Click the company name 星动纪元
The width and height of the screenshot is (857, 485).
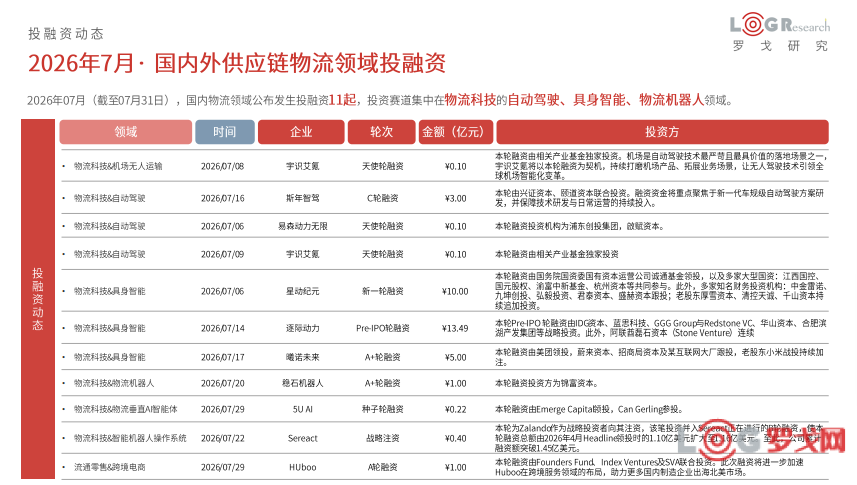303,291
